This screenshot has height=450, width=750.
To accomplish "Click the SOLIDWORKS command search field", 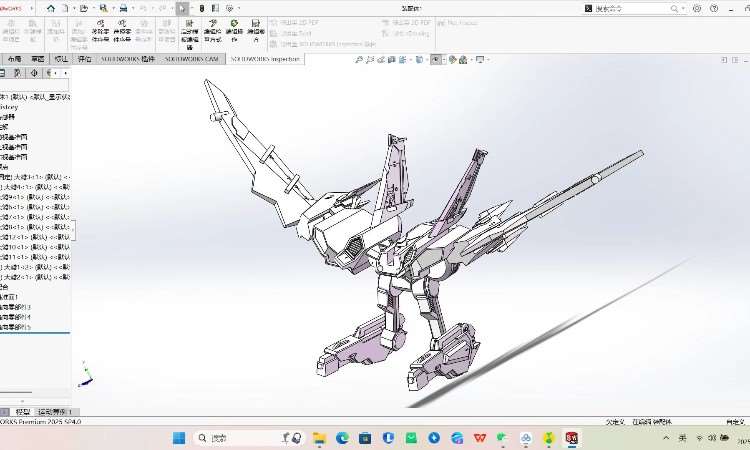I will pos(618,8).
